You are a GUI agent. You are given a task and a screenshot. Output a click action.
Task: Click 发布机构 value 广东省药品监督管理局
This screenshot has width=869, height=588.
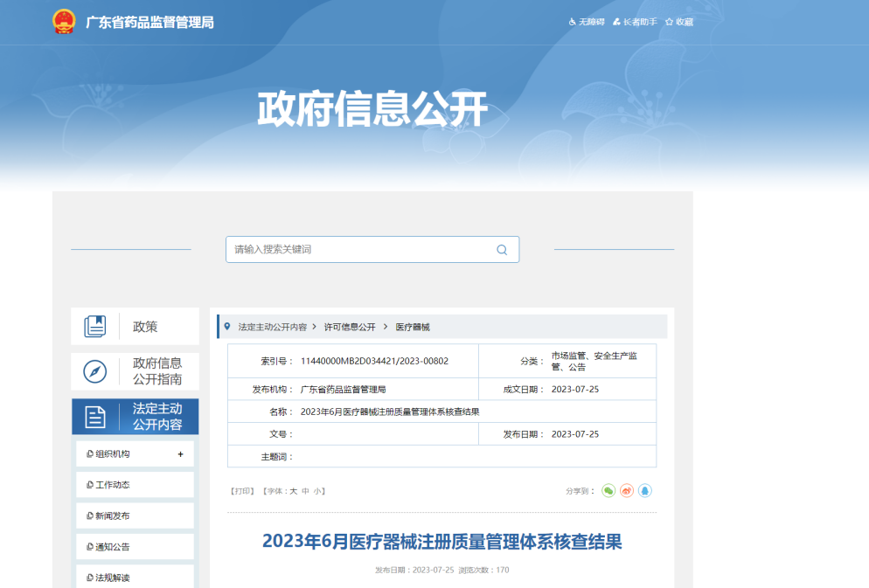click(343, 389)
